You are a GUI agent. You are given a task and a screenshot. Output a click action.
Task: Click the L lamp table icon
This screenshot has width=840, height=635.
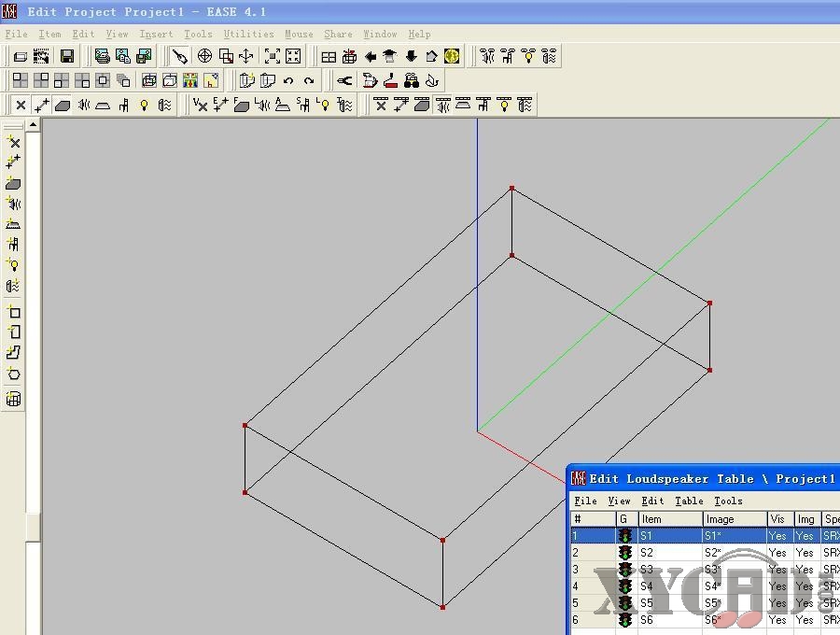tap(323, 105)
